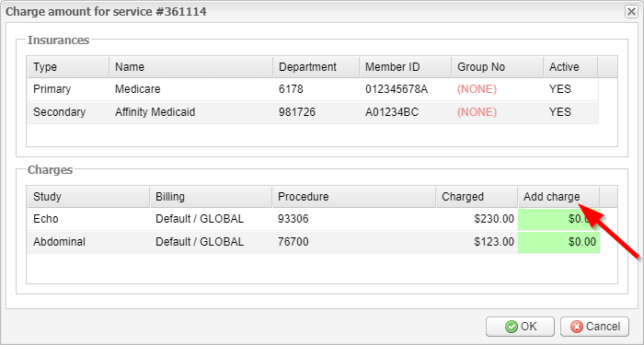The height and width of the screenshot is (345, 644).
Task: Click the Add charge column header
Action: 558,197
